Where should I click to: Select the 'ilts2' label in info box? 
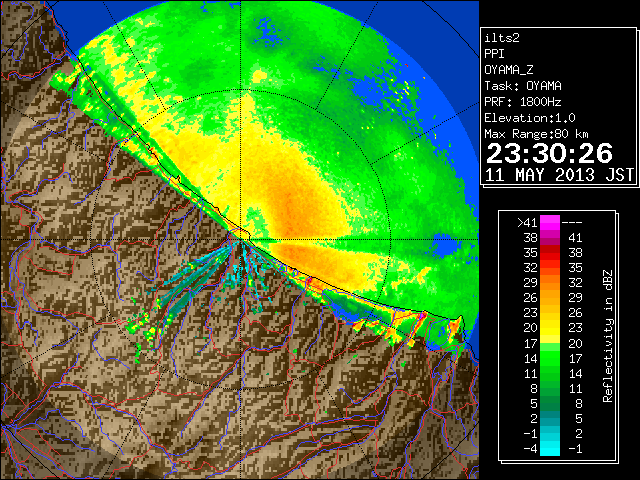[x=502, y=38]
